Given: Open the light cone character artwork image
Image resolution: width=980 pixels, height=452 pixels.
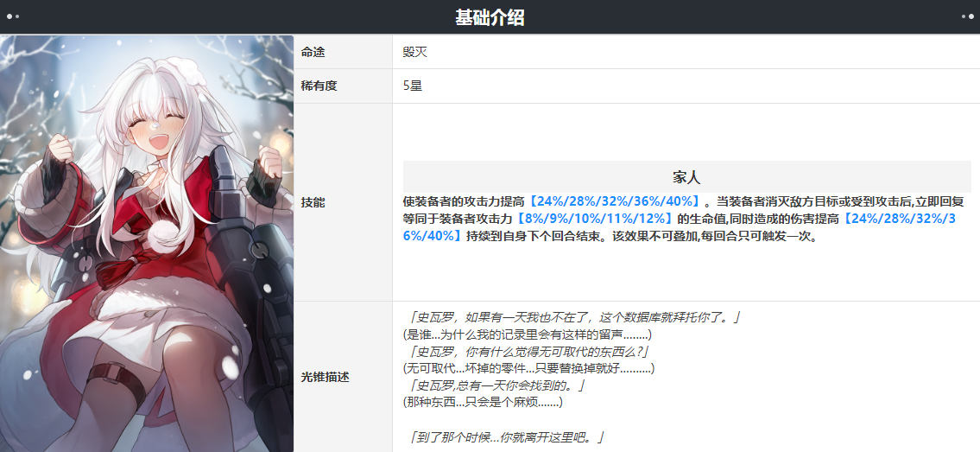Looking at the screenshot, I should coord(147,243).
